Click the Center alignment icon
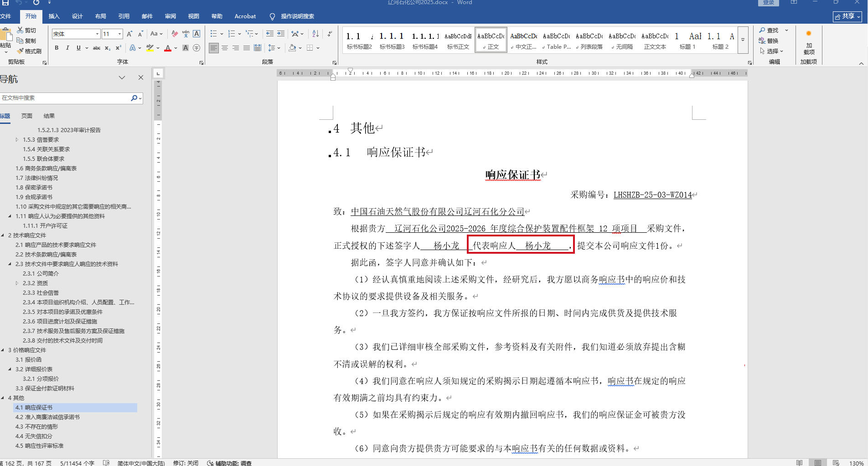 pos(225,48)
